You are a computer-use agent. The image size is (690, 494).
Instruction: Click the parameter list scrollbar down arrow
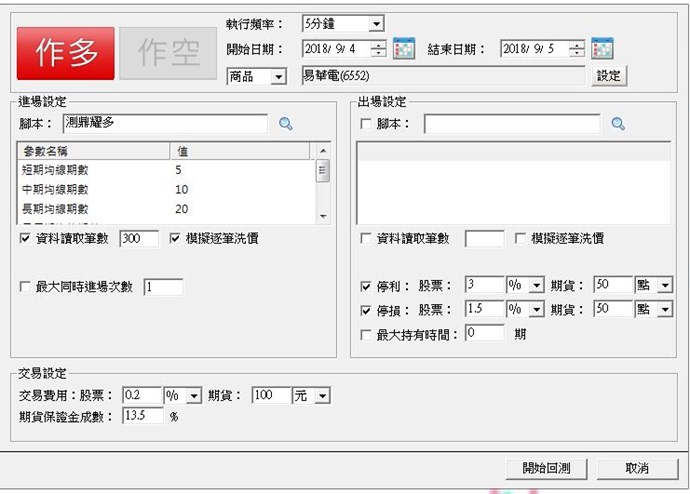[323, 217]
